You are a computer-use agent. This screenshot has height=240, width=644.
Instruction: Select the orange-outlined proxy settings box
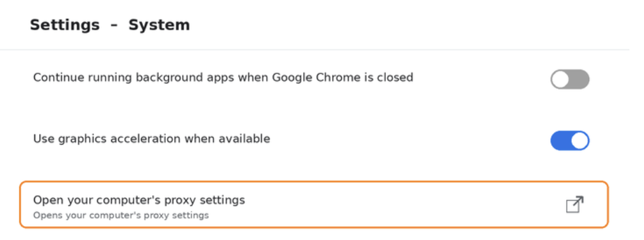pyautogui.click(x=314, y=204)
